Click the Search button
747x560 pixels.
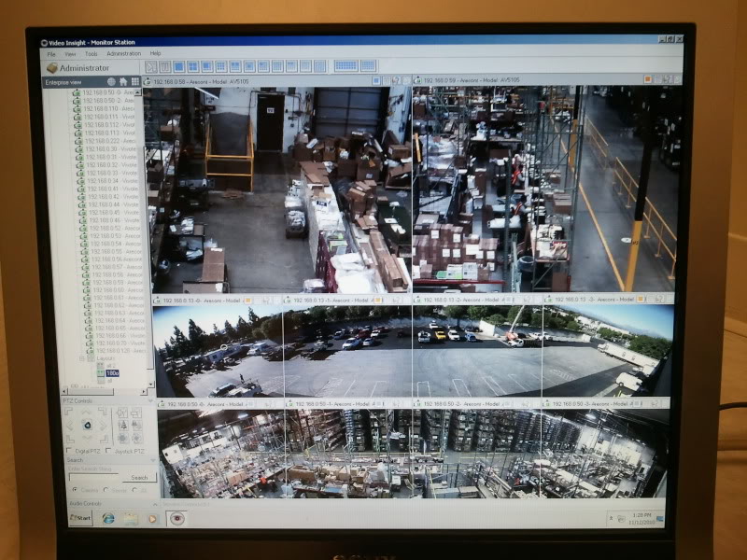click(139, 477)
